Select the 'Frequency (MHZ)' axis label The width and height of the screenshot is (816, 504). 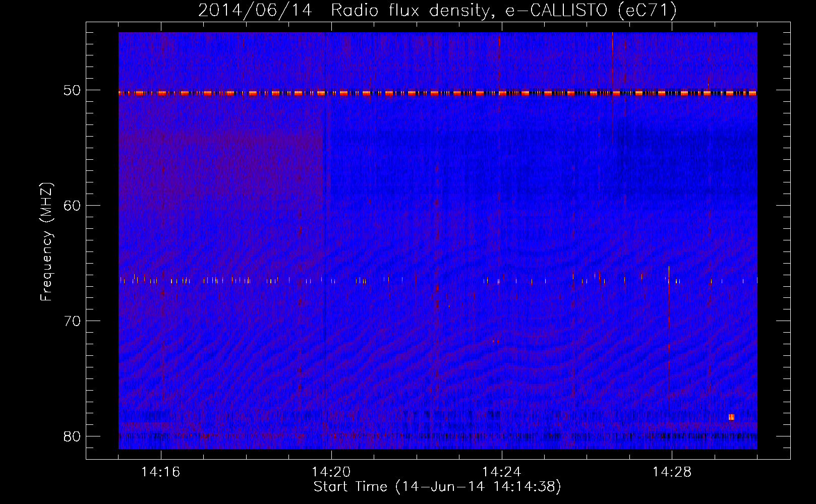point(46,242)
